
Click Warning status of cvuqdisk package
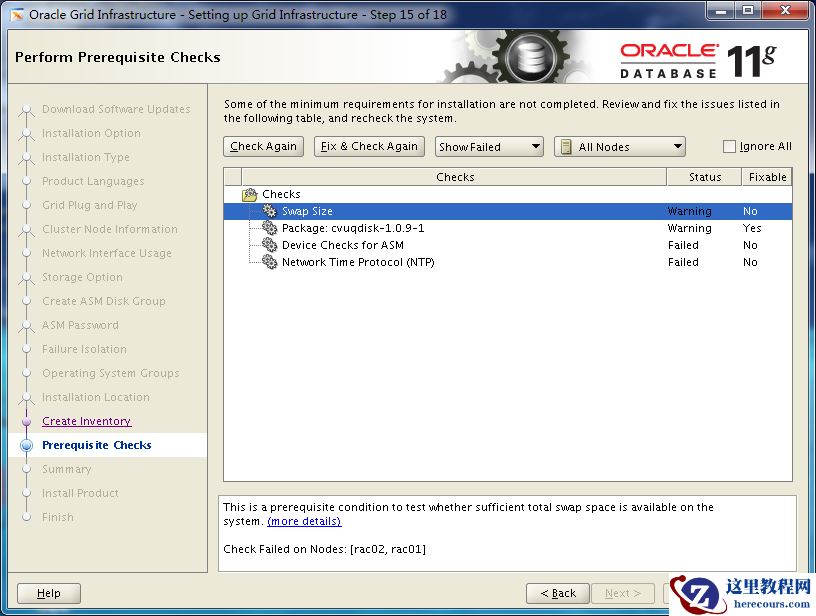tap(690, 228)
